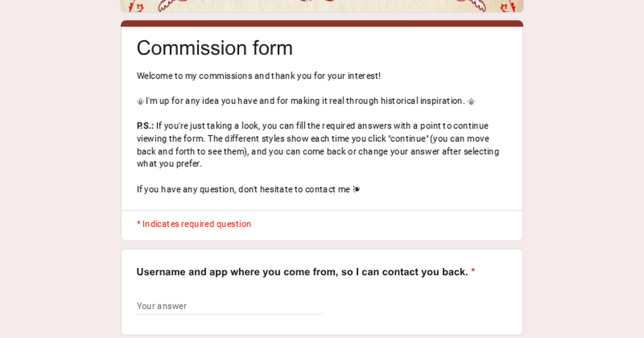Viewport: 644px width, 338px height.
Task: Click the parchment header banner image
Action: point(322,5)
